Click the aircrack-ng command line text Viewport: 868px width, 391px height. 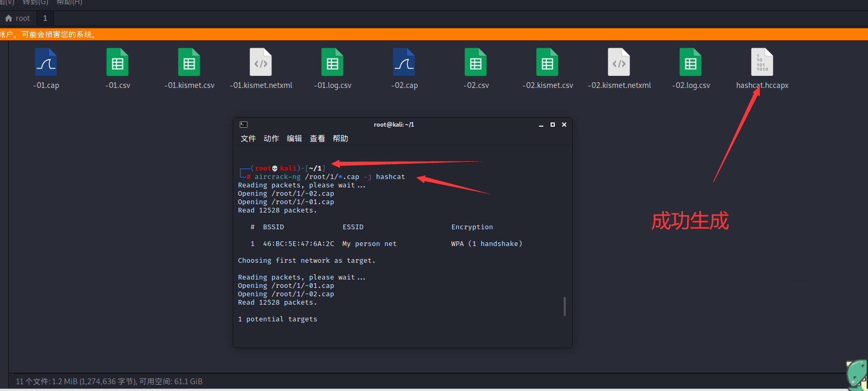[x=330, y=177]
